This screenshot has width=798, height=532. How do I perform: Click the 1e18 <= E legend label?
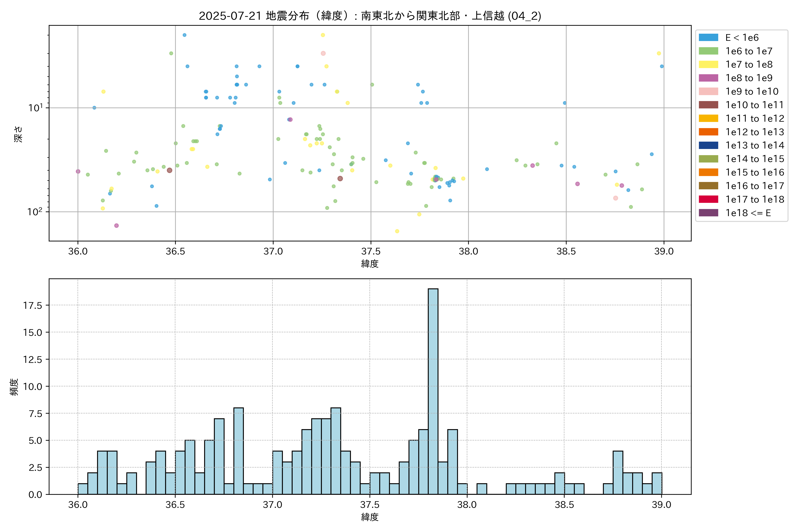point(748,213)
